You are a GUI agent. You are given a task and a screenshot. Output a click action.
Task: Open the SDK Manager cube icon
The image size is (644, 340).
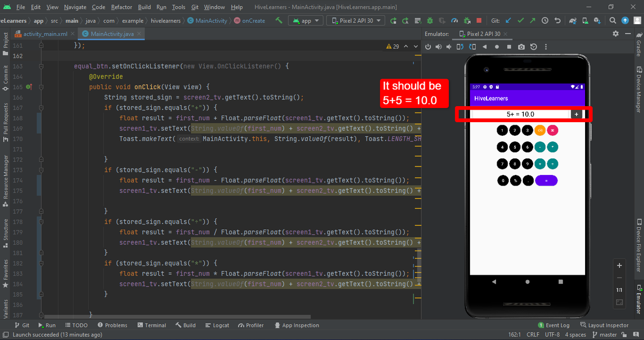[x=598, y=21]
